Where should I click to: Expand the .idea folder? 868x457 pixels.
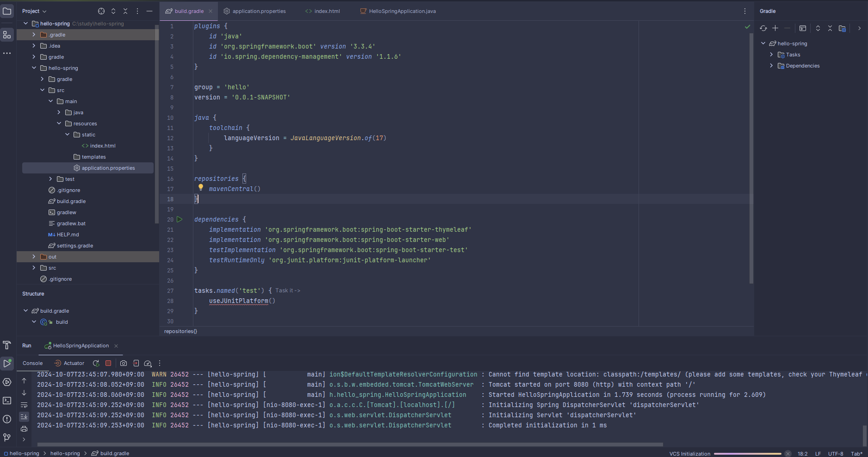pyautogui.click(x=34, y=46)
